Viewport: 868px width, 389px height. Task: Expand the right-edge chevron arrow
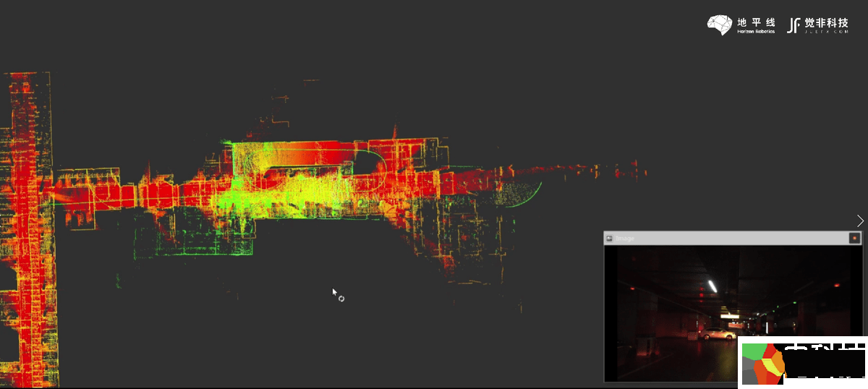[x=860, y=221]
